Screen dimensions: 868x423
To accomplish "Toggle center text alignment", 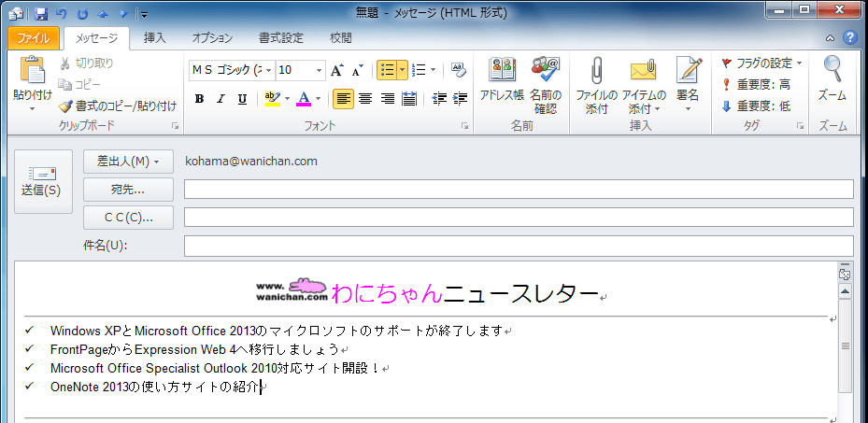I will point(364,99).
